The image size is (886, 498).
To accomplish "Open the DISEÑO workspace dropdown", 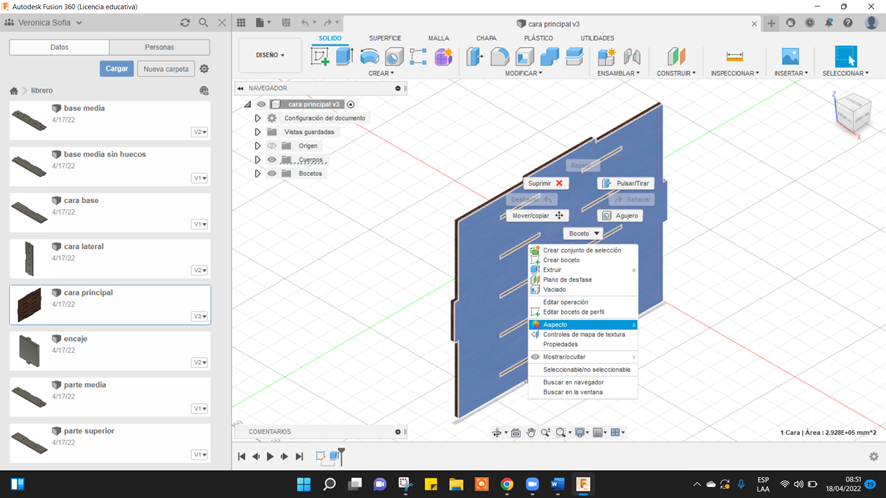I will [270, 55].
